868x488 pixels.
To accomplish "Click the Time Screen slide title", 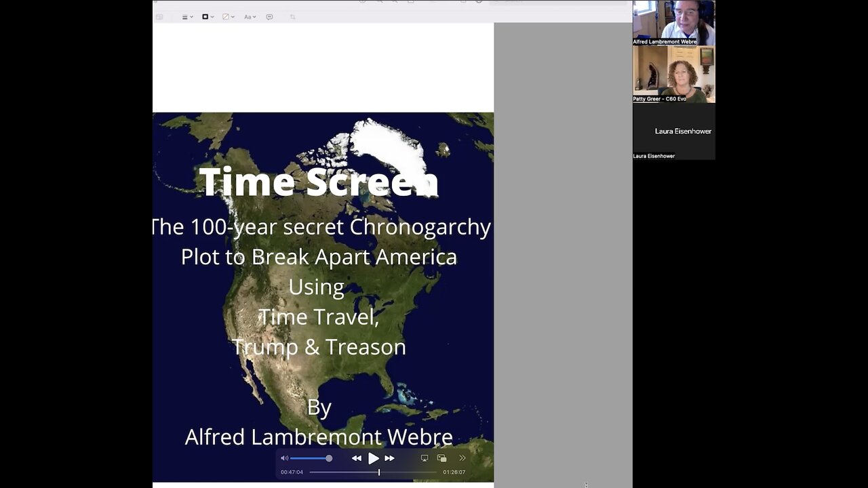I will click(319, 182).
